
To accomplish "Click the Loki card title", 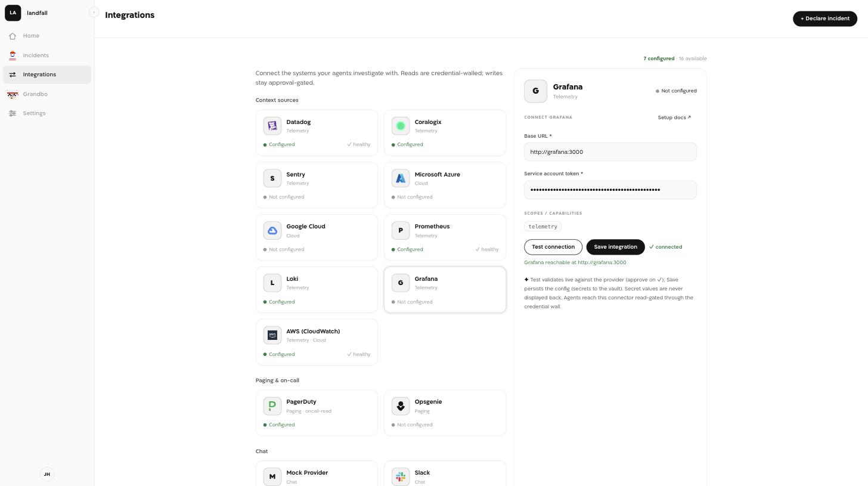I will (292, 279).
